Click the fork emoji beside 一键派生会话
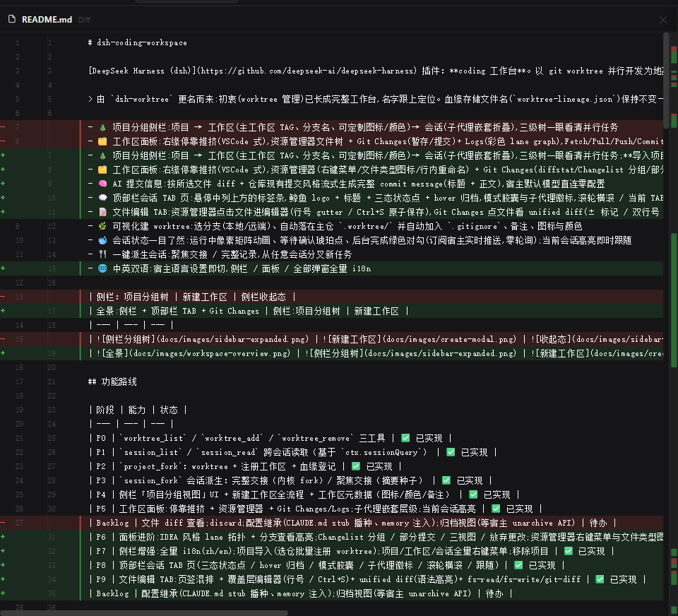This screenshot has width=678, height=616. [102, 254]
